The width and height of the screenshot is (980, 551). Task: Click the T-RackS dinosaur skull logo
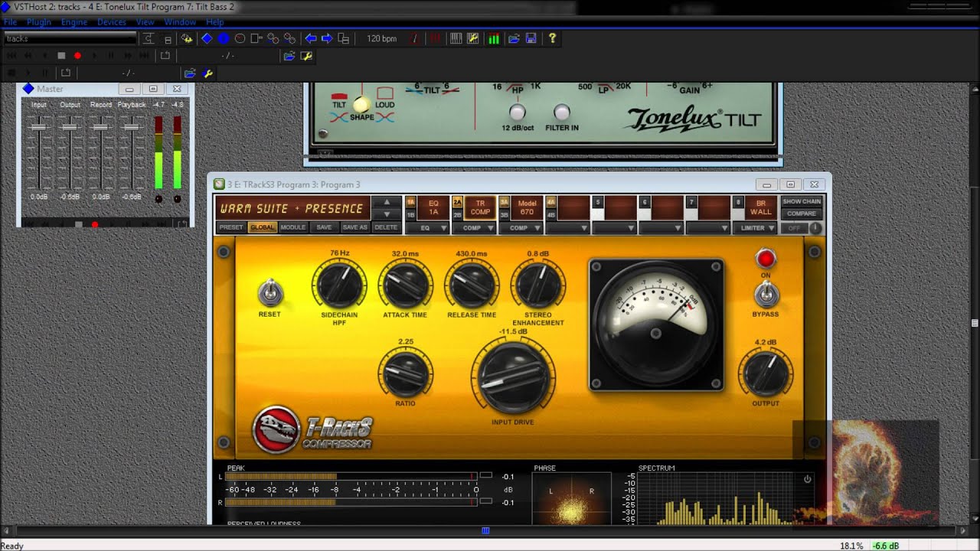[x=276, y=430]
